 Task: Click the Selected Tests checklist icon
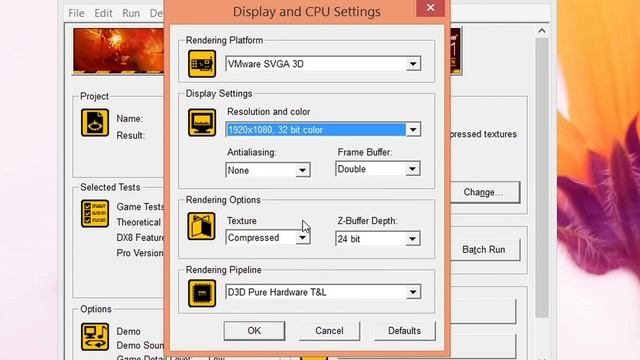(x=95, y=213)
